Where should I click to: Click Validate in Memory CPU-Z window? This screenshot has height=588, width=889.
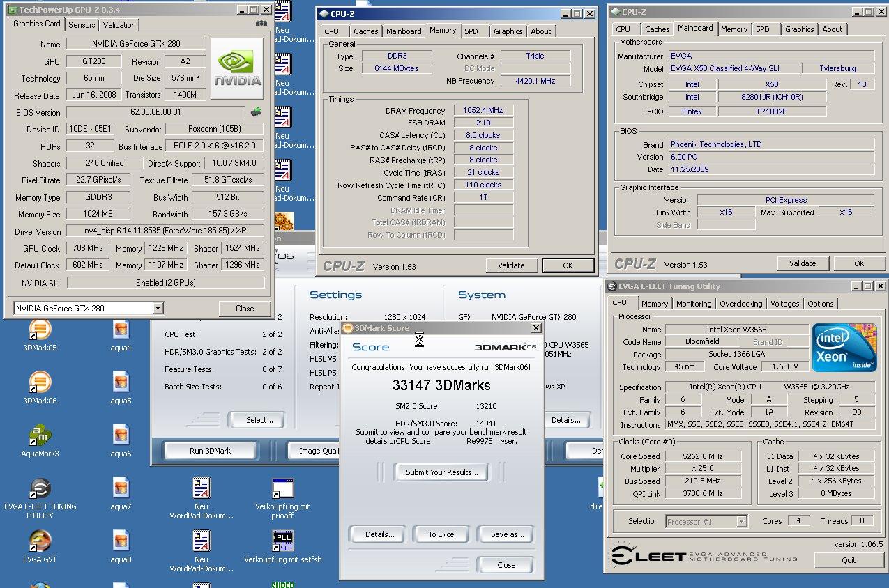click(x=511, y=265)
